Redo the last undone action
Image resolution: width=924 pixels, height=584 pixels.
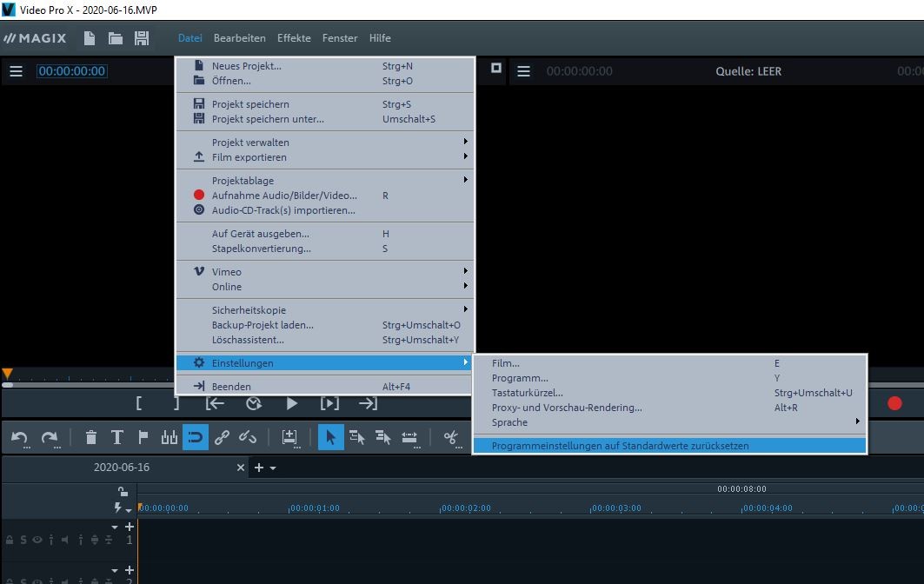pyautogui.click(x=50, y=438)
